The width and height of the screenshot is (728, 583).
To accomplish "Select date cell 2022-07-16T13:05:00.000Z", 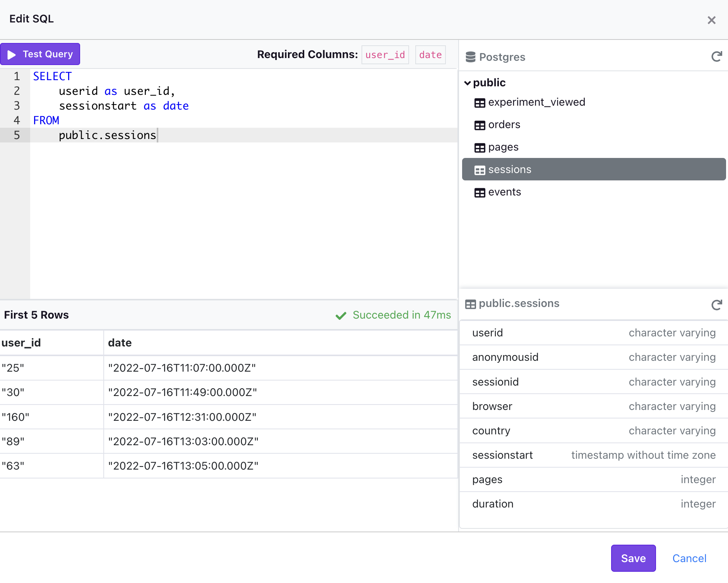I will coord(281,466).
